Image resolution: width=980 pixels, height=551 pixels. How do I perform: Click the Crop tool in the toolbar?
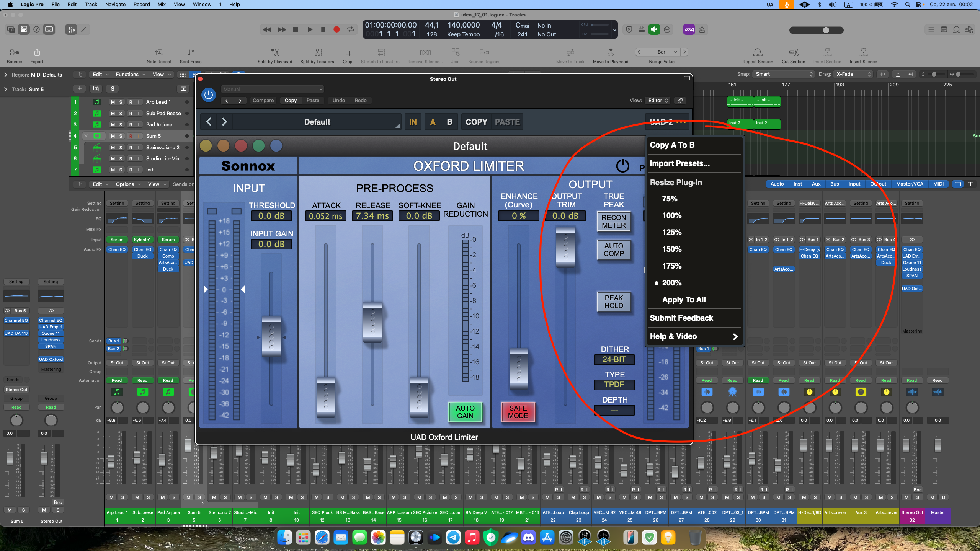[x=347, y=52]
